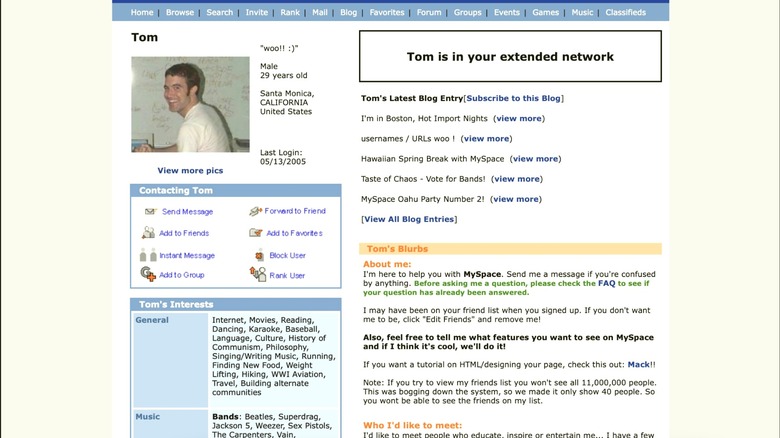Click the Add to Friends people icon
Viewport: 780px width, 438px height.
(x=148, y=232)
